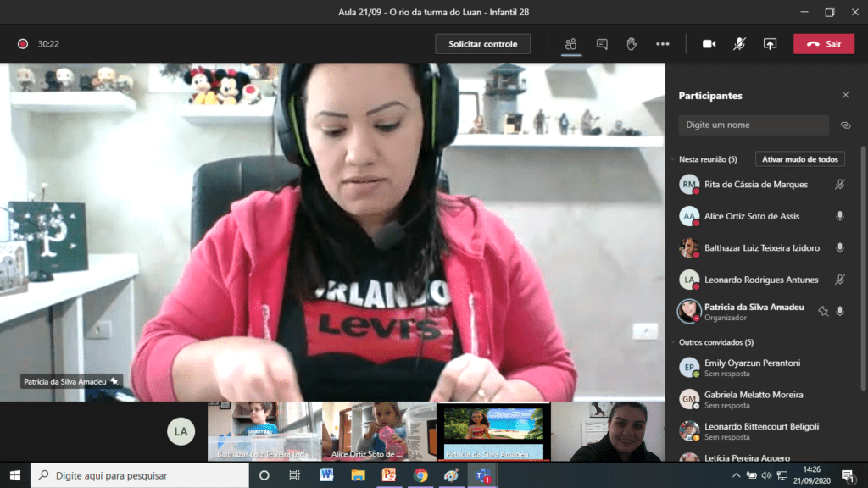
Task: Open Google Chrome from the taskbar
Action: pyautogui.click(x=420, y=475)
